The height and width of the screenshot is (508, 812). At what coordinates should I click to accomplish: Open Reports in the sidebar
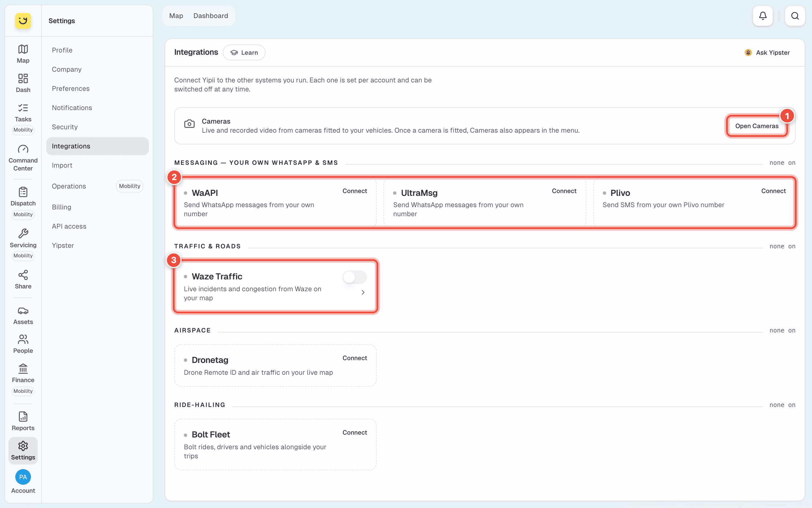click(23, 421)
